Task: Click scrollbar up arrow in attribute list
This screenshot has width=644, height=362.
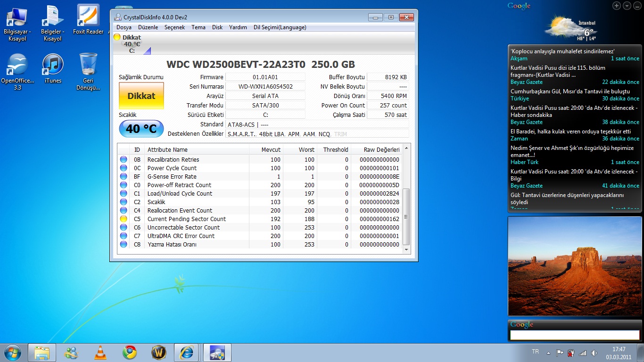Action: point(406,148)
